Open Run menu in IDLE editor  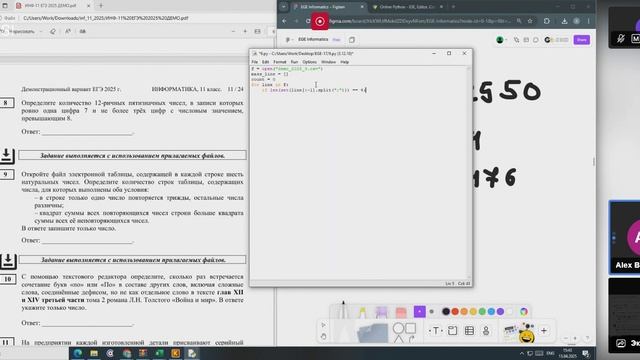point(294,62)
